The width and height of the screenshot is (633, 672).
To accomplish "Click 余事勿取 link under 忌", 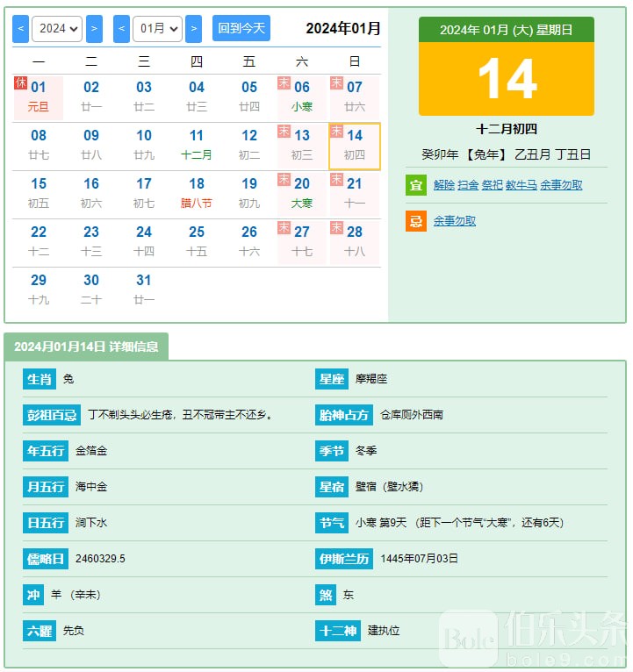I will click(455, 221).
